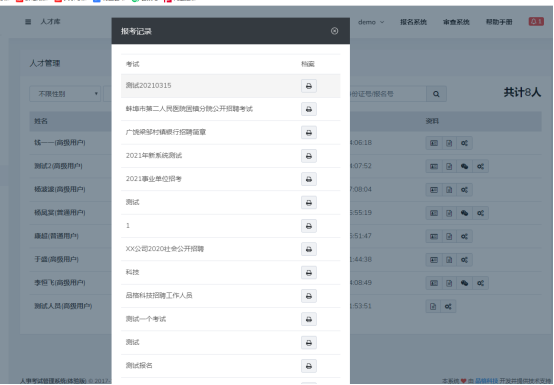Open ID card icon for 于盛 row
The image size is (554, 385).
(434, 260)
